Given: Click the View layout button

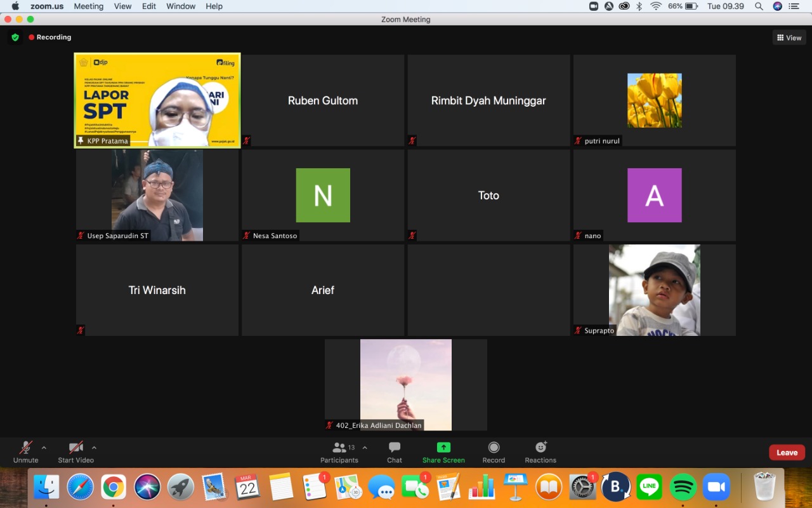Looking at the screenshot, I should pos(789,38).
